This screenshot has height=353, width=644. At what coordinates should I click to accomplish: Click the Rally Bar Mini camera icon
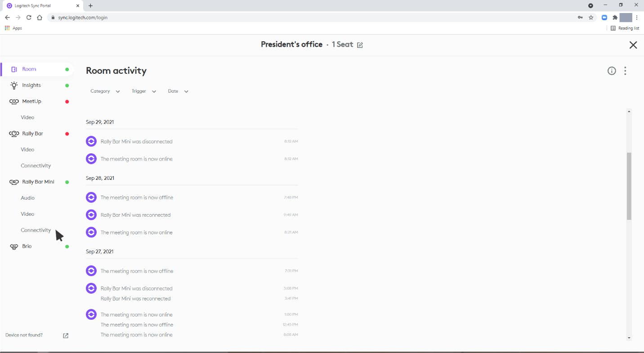(x=14, y=182)
